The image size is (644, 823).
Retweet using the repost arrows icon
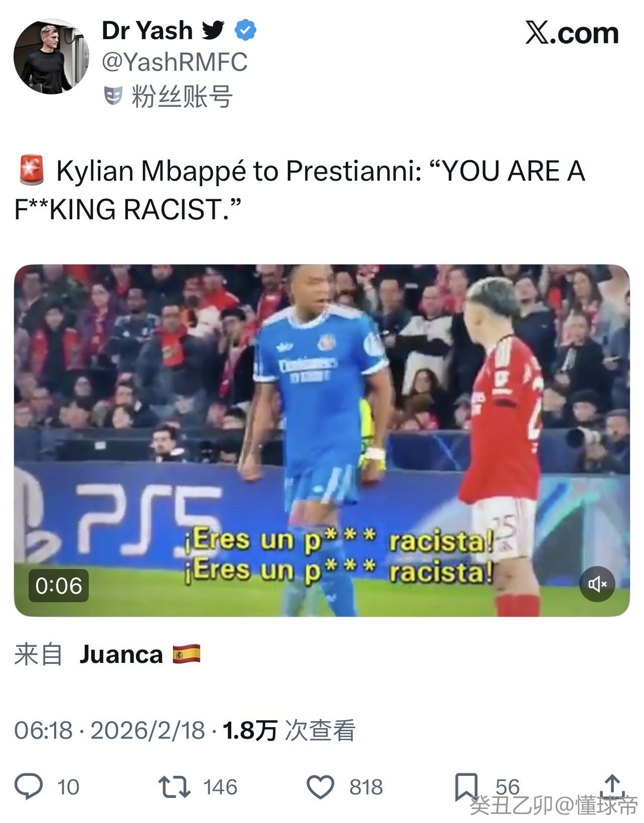(174, 786)
